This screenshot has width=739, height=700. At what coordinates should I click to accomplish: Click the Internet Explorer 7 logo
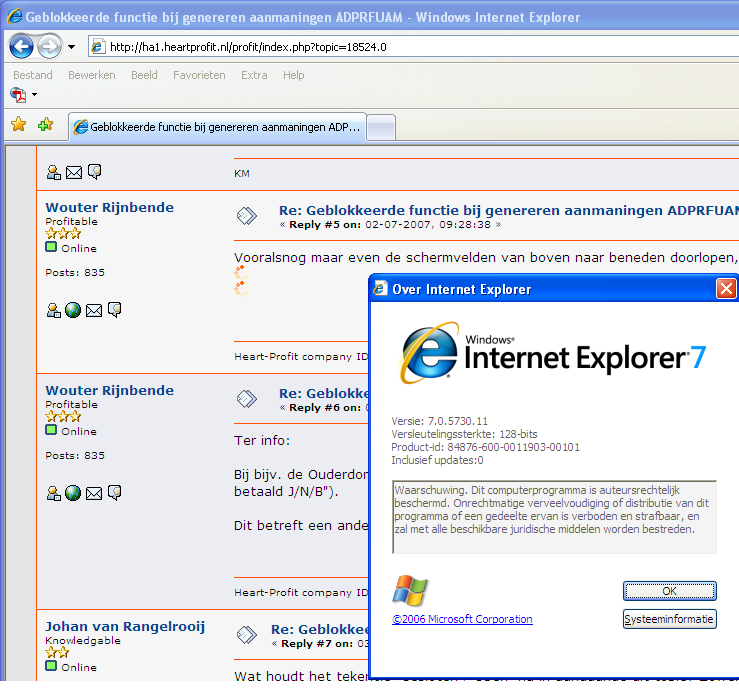[552, 354]
